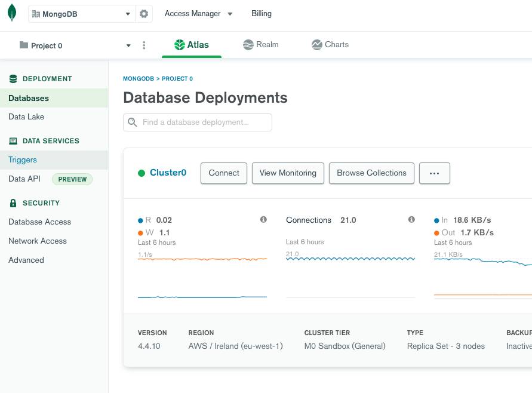Click the PROJECT 0 breadcrumb link
Viewport: 532px width, 393px height.
click(x=177, y=79)
